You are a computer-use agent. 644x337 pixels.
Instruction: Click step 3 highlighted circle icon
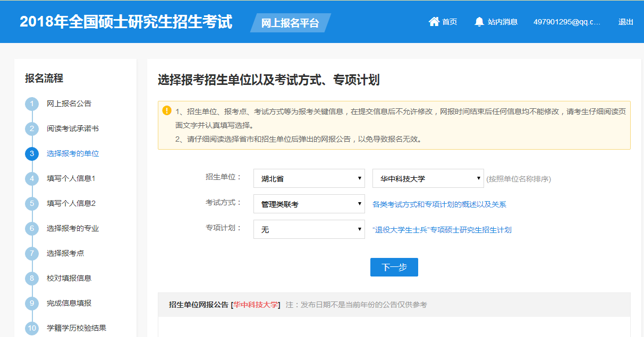pyautogui.click(x=32, y=153)
